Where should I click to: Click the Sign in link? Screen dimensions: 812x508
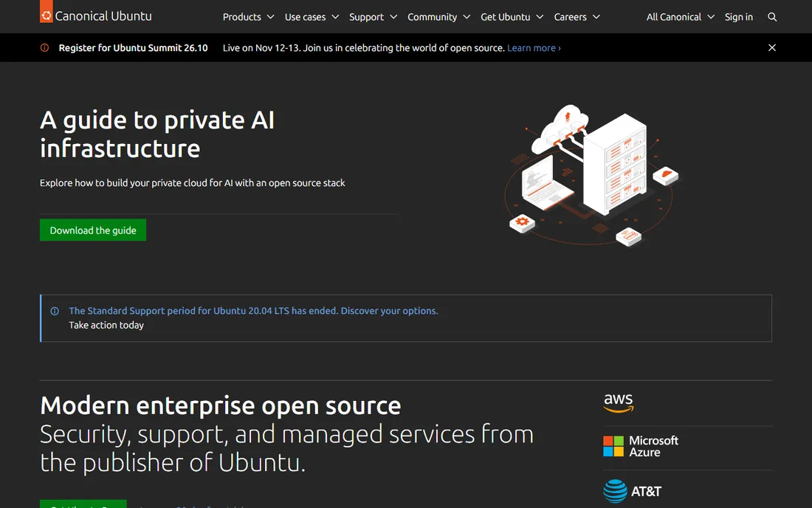click(738, 17)
